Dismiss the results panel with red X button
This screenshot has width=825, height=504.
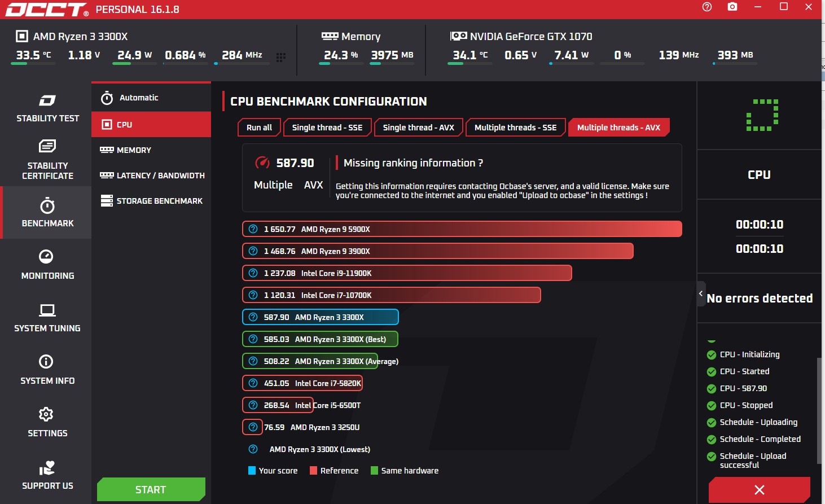[x=760, y=489]
